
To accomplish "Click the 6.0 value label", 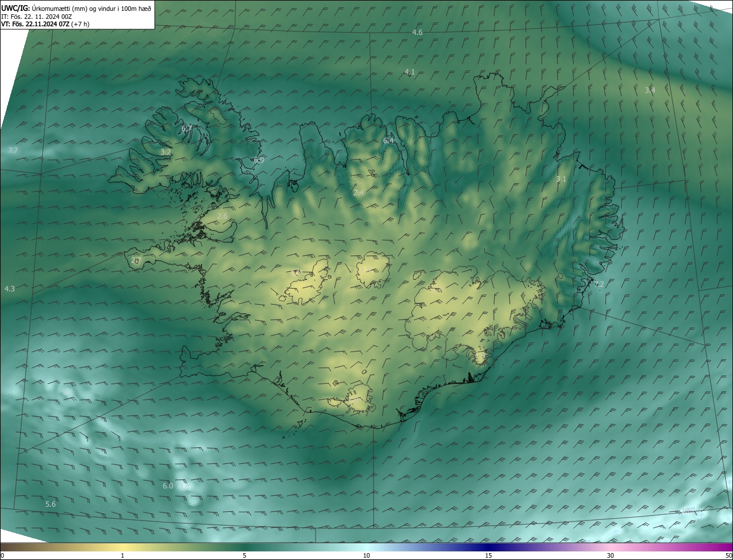I will [x=168, y=486].
